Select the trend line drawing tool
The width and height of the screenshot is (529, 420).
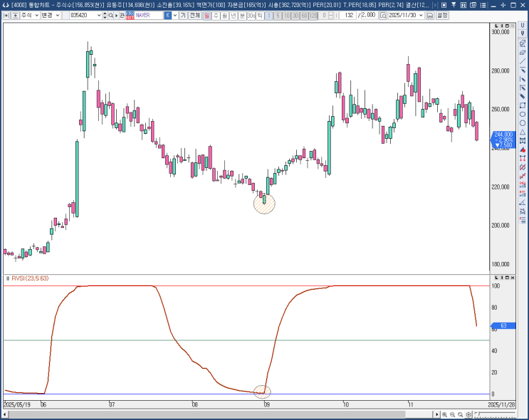point(523,61)
